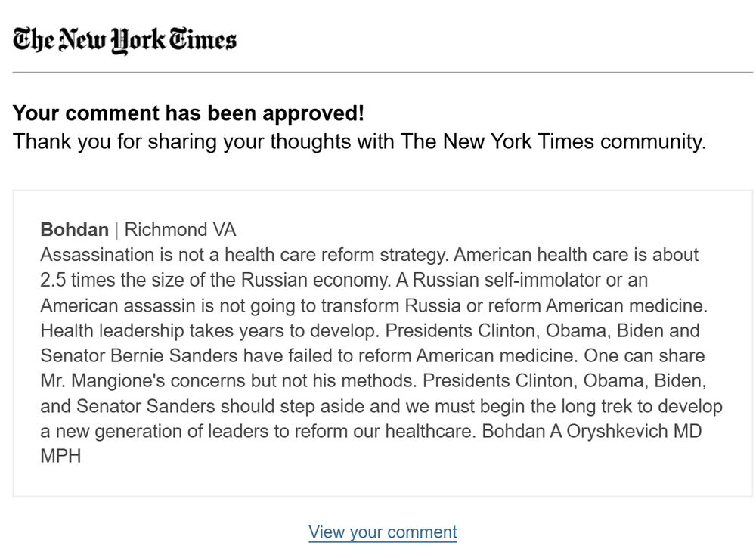
Task: Click The New York Times logo
Action: (125, 40)
